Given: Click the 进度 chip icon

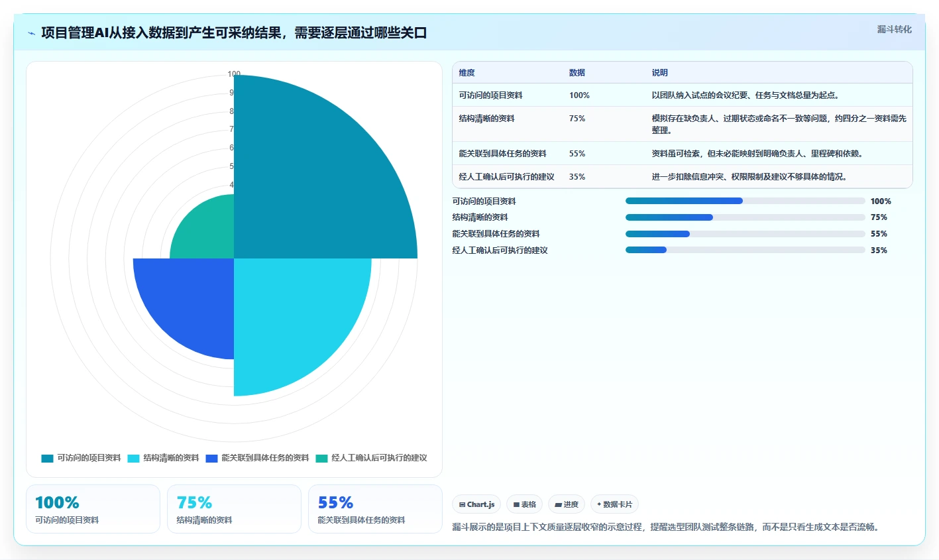Looking at the screenshot, I should tap(558, 505).
